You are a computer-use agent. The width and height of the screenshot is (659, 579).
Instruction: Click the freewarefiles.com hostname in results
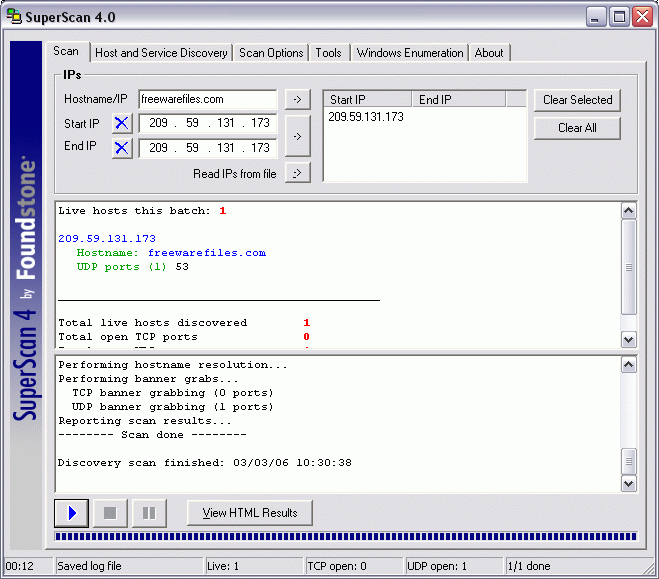(207, 253)
